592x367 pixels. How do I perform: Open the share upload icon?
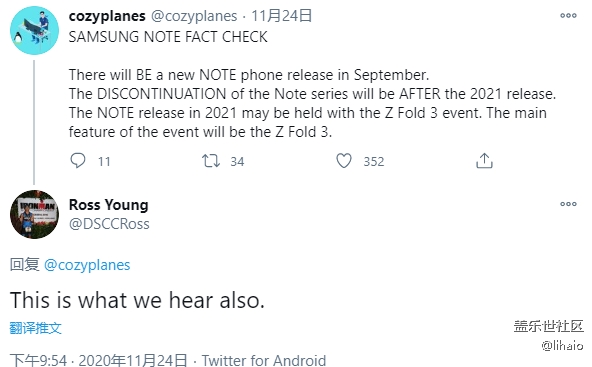484,160
